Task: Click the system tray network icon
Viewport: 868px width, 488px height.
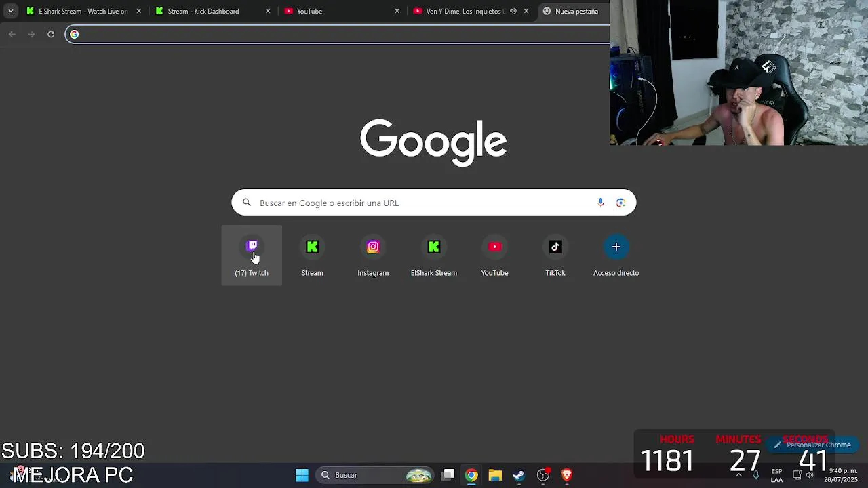Action: pos(797,475)
